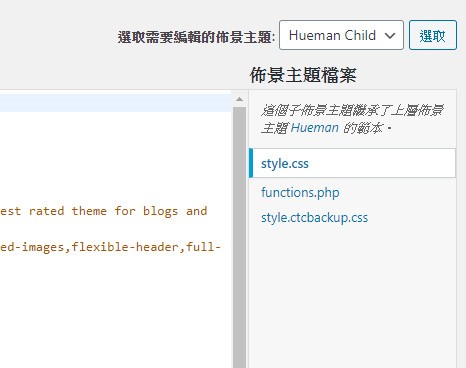This screenshot has height=368, width=466.
Task: Click the editor scrollbar up arrow
Action: tap(239, 99)
